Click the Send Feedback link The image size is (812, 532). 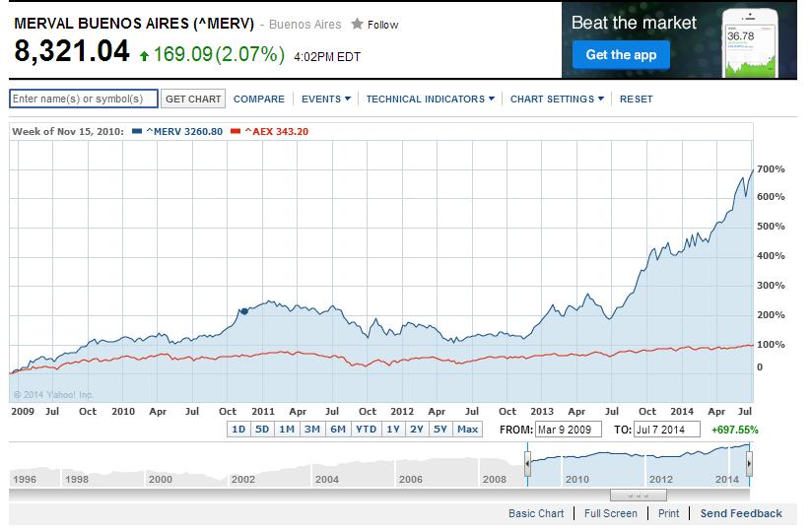point(741,513)
